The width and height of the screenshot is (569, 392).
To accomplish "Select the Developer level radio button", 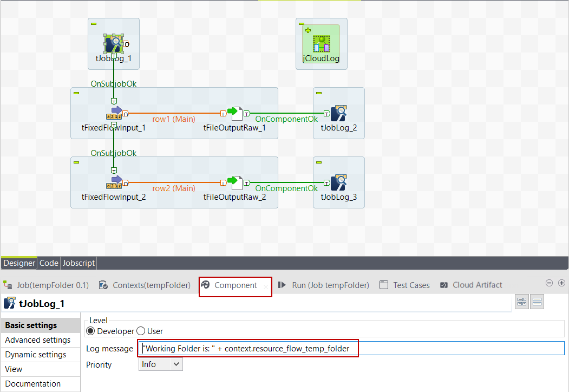I will 90,331.
